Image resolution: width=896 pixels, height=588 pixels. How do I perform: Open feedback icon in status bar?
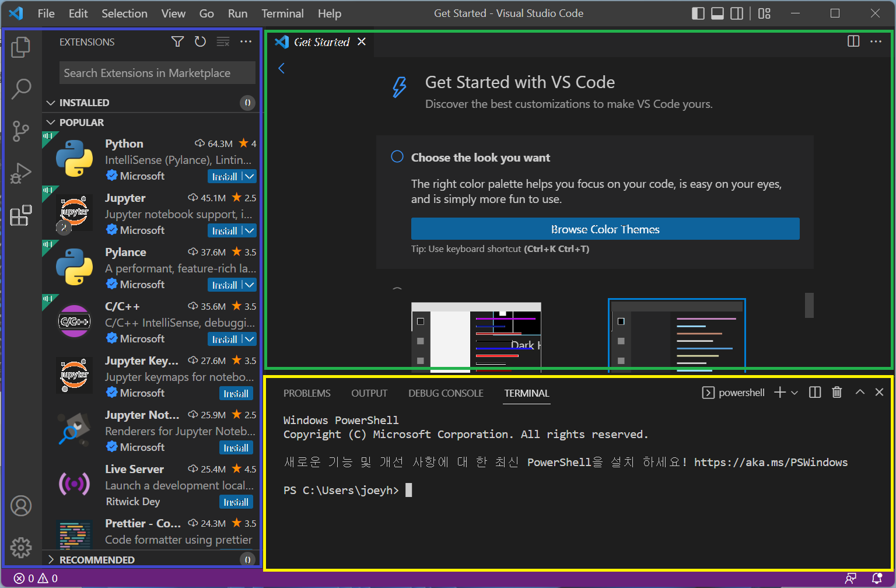pos(851,578)
